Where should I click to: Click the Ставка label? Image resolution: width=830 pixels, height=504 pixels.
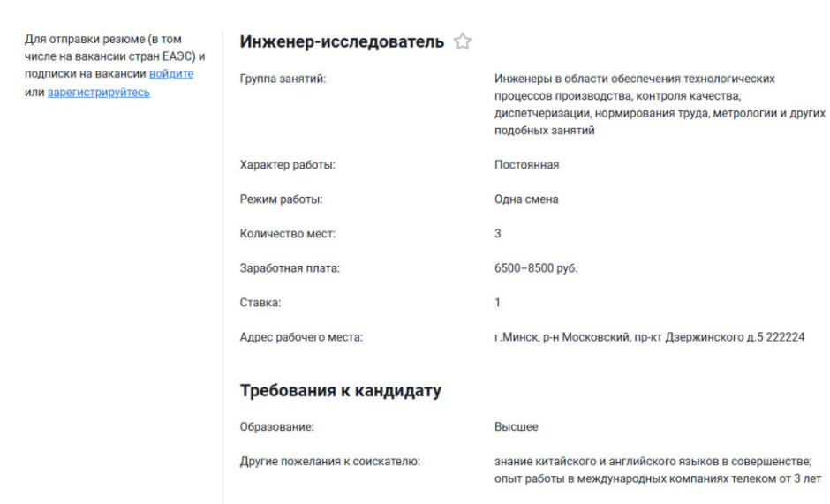coord(260,303)
